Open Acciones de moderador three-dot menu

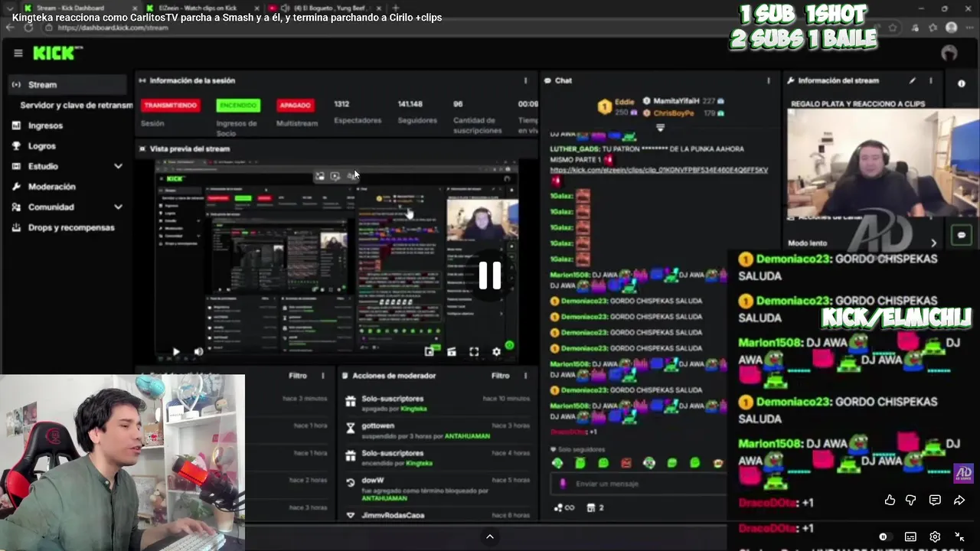click(525, 376)
